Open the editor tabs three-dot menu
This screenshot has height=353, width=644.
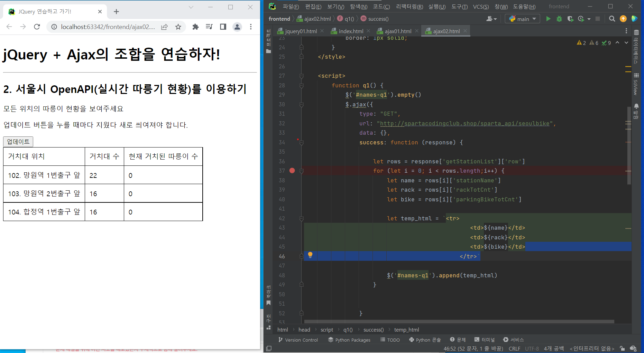pos(626,31)
